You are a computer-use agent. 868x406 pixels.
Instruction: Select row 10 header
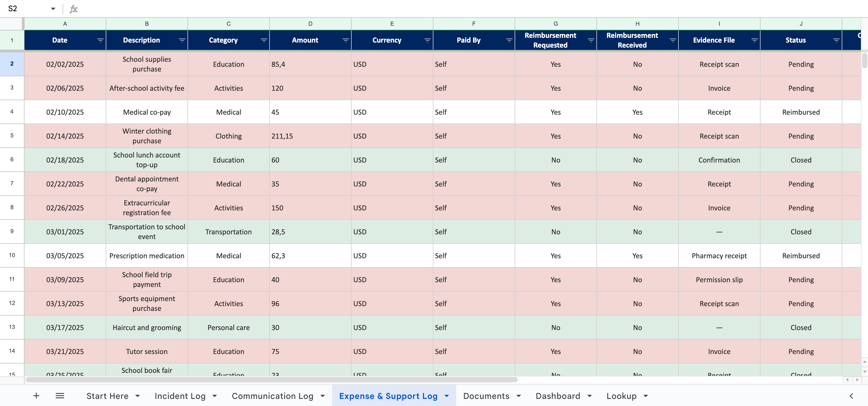12,255
